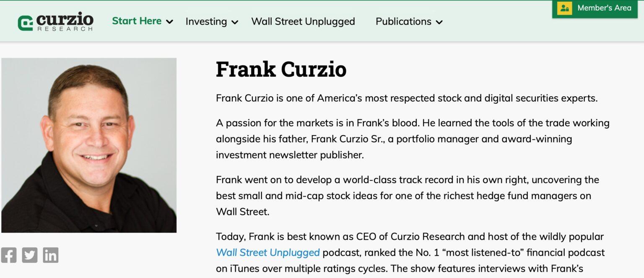The image size is (644, 278).
Task: Open Facebook sharing via its icon
Action: pyautogui.click(x=10, y=254)
